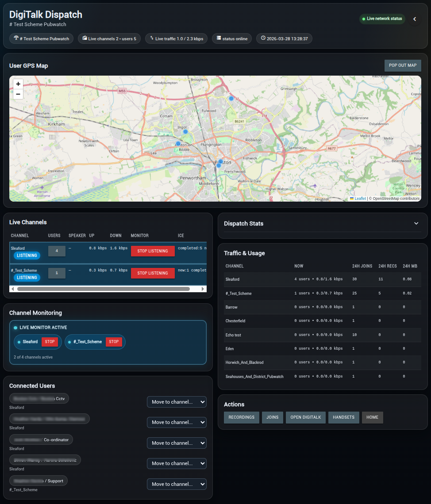The height and width of the screenshot is (504, 431).
Task: Stop monitoring #_Test_Scheme in Channel Monitoring
Action: 113,342
